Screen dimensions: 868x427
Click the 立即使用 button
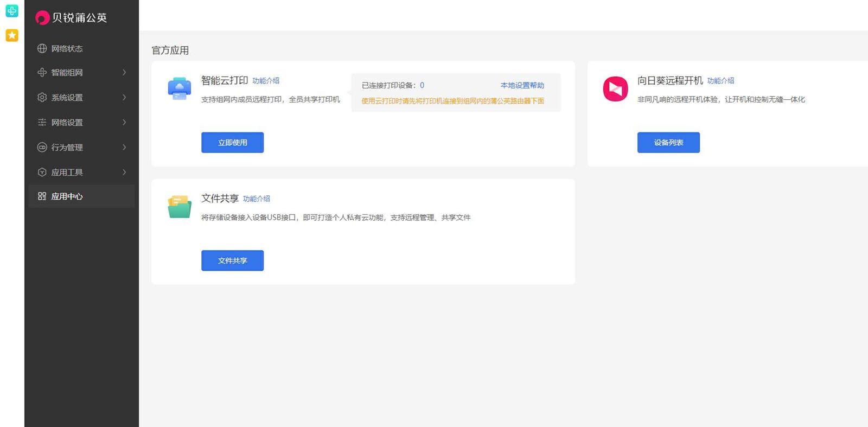click(x=232, y=142)
